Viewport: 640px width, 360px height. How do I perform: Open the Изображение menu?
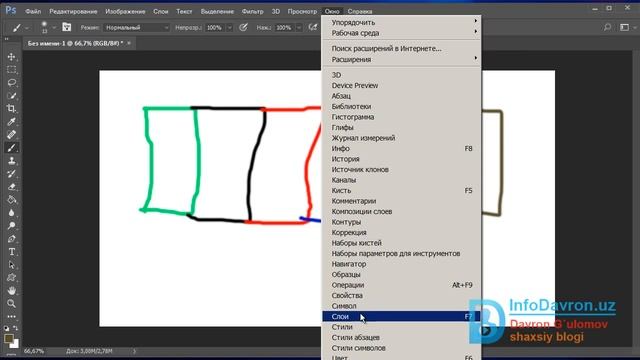[x=125, y=11]
